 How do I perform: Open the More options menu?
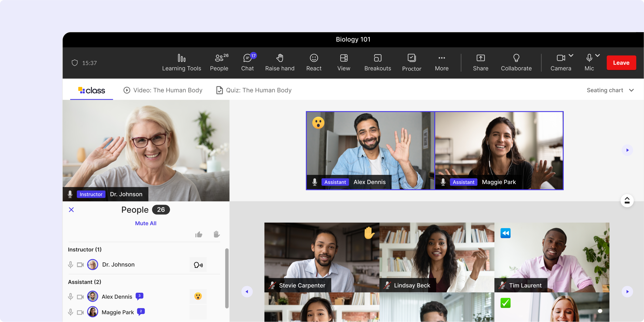pos(441,62)
